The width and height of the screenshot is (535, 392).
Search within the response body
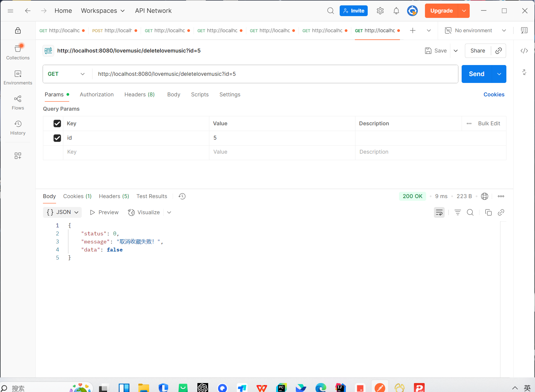[470, 212]
